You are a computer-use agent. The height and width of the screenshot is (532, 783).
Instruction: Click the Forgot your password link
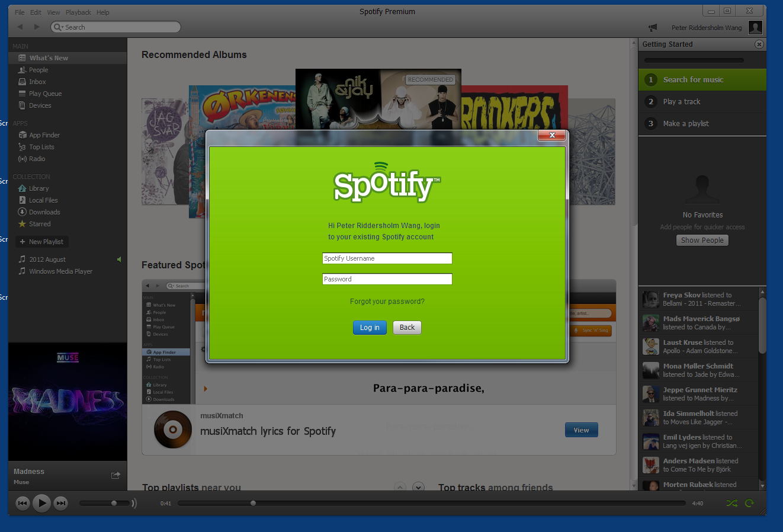(x=387, y=302)
